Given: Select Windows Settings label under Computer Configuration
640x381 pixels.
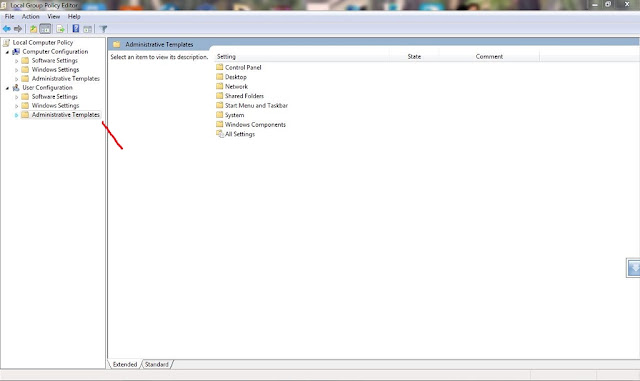Looking at the screenshot, I should pyautogui.click(x=56, y=69).
